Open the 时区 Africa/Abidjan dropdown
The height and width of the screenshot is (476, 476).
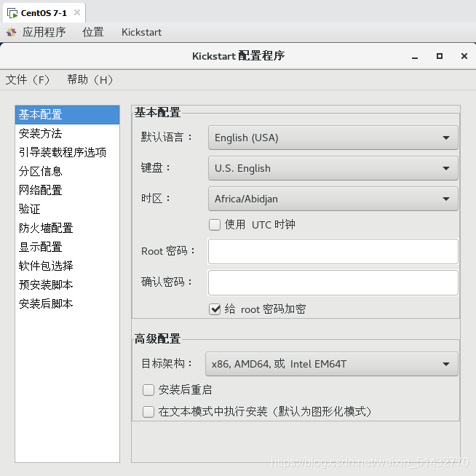point(333,199)
